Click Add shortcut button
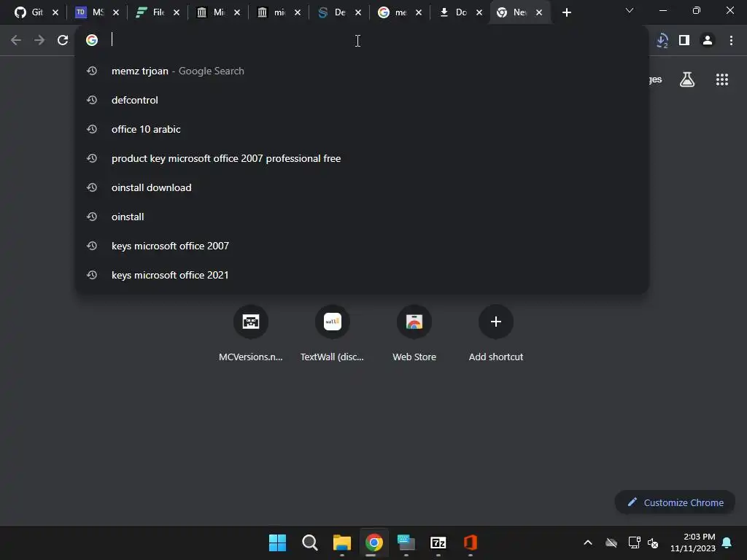Screen dimensions: 747x560 click(x=495, y=334)
